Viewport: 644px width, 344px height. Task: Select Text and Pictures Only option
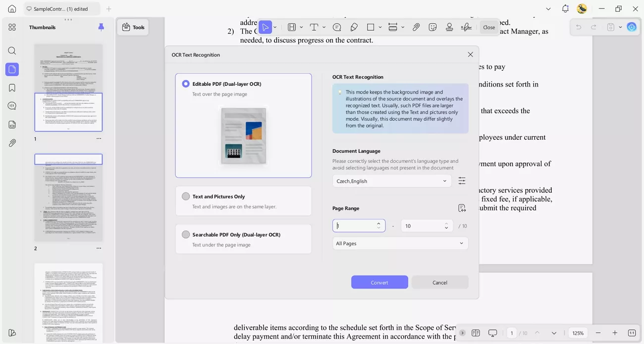click(186, 197)
